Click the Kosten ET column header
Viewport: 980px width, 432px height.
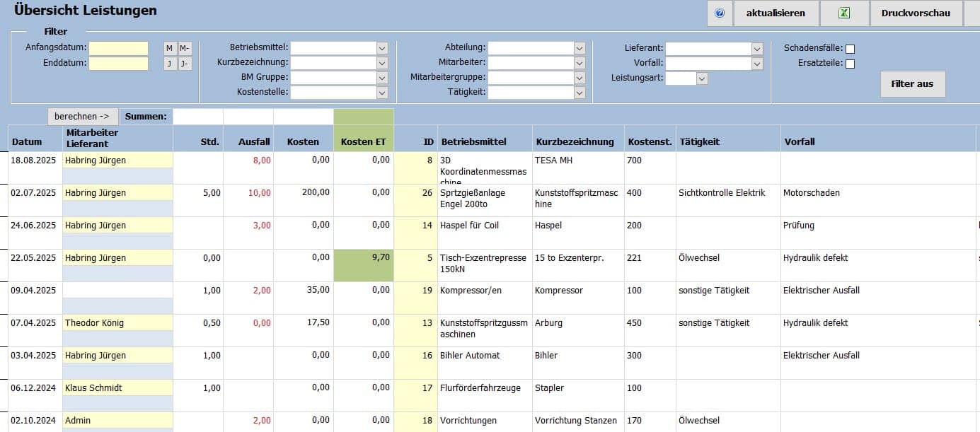coord(363,141)
